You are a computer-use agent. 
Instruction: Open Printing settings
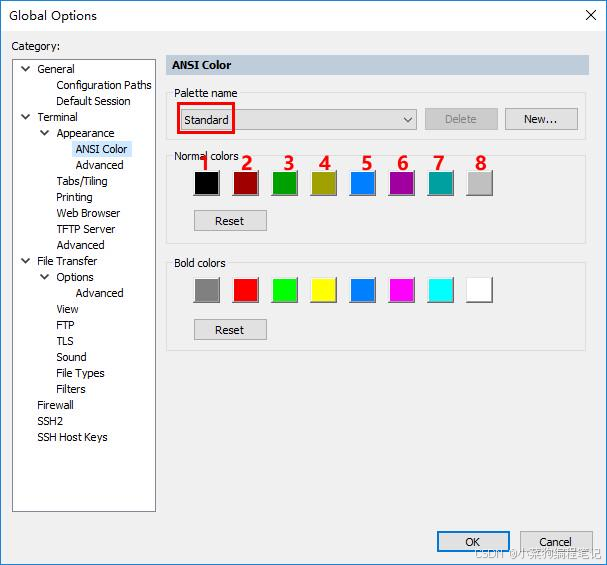click(74, 197)
